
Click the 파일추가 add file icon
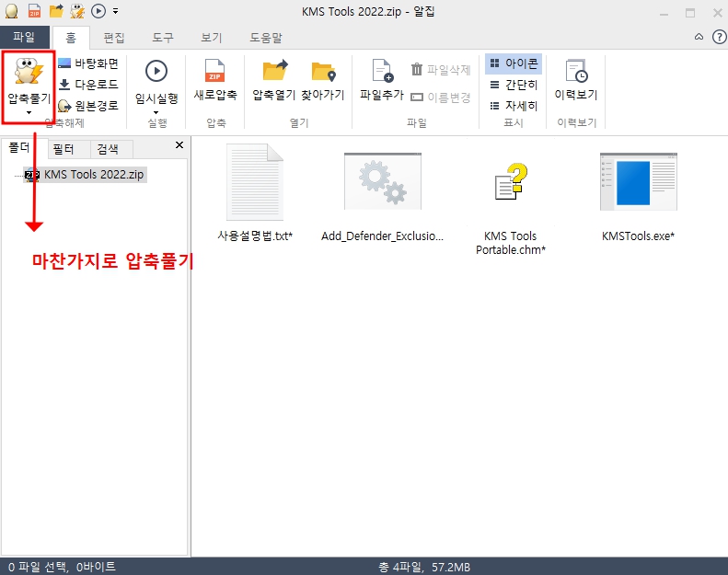click(382, 71)
